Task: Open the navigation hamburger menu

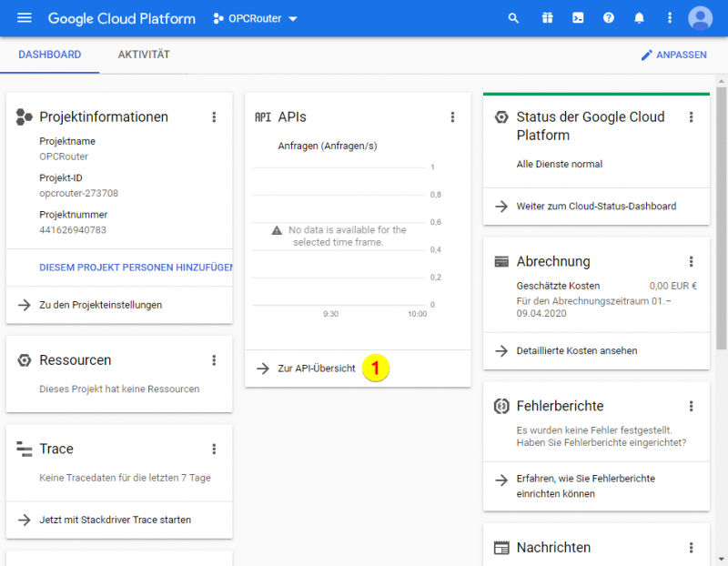Action: [x=24, y=17]
